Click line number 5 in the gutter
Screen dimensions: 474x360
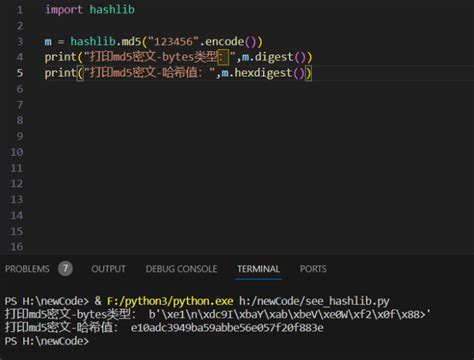click(20, 73)
